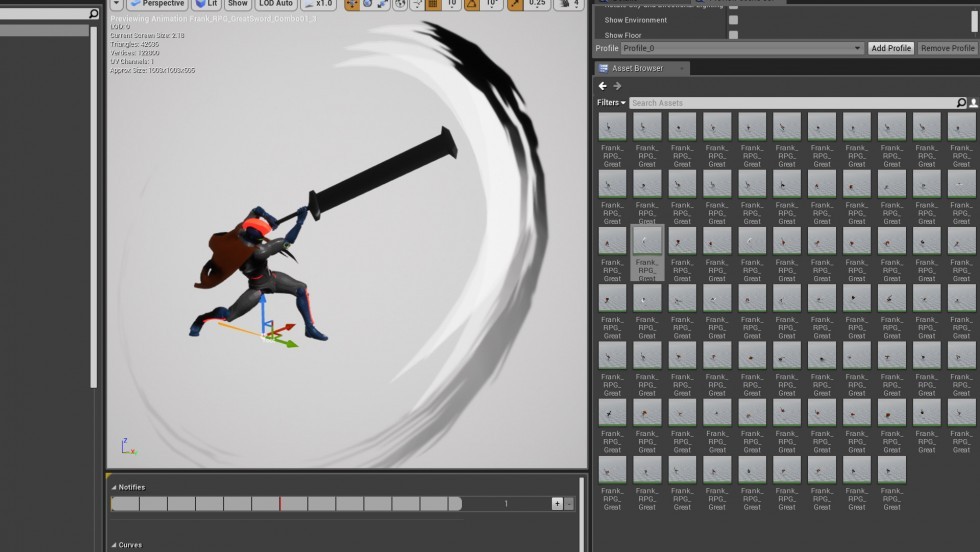Select notify track labeled 1
Viewport: 980px width, 552px height.
pyautogui.click(x=506, y=503)
